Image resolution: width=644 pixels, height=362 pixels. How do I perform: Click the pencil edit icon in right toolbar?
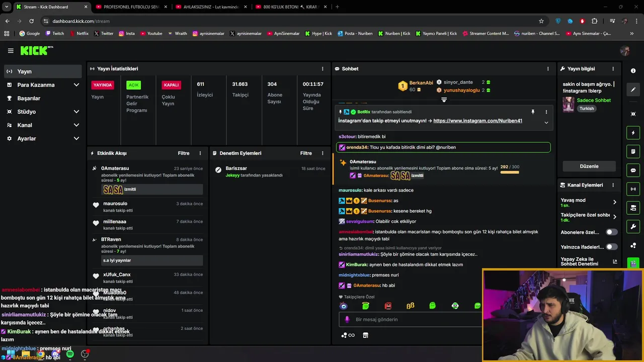633,89
